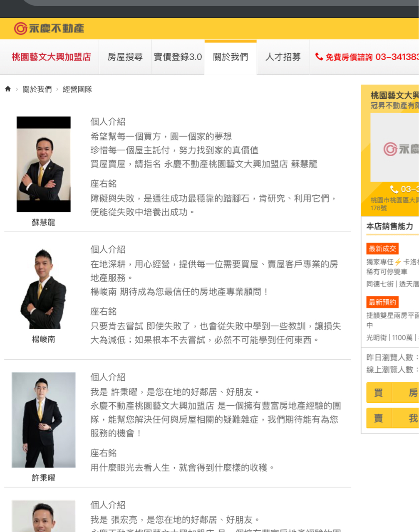419x532 pixels.
Task: Open 蘇慧龍's profile photo
Action: tap(44, 164)
